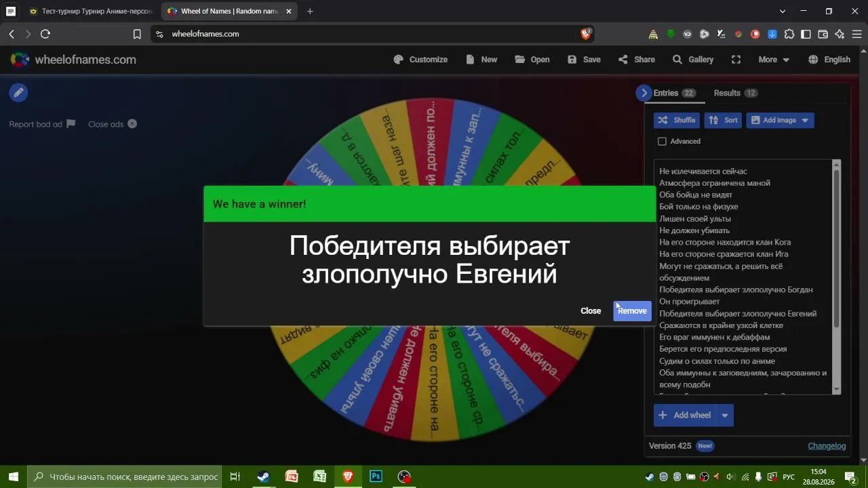Expand the Add image dropdown
Viewport: 868px width, 488px height.
(x=805, y=120)
